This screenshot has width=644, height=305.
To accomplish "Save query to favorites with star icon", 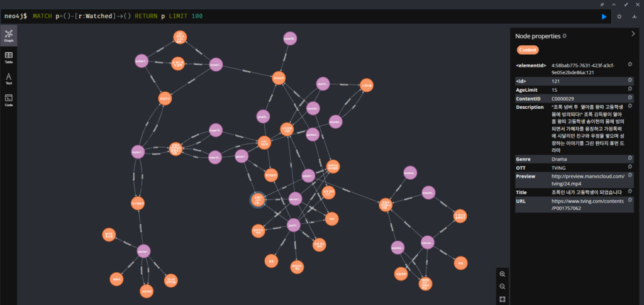I will pos(619,16).
